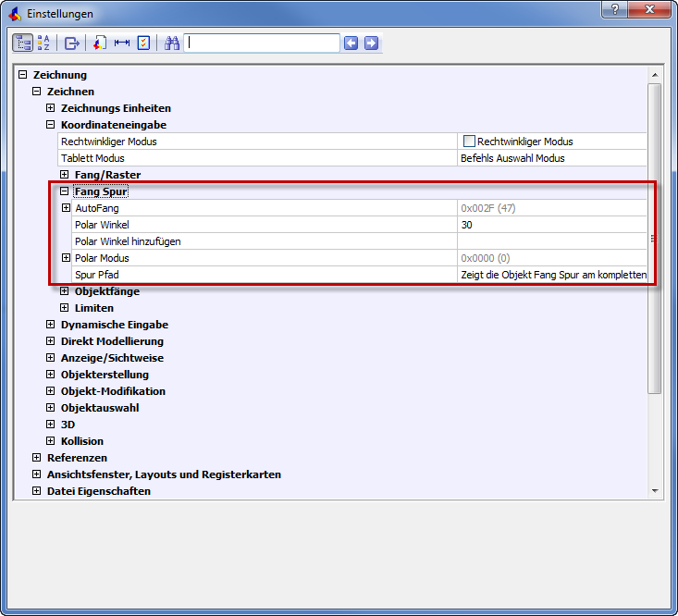This screenshot has height=616, width=678.
Task: Open drawing settings page icon
Action: point(101,43)
